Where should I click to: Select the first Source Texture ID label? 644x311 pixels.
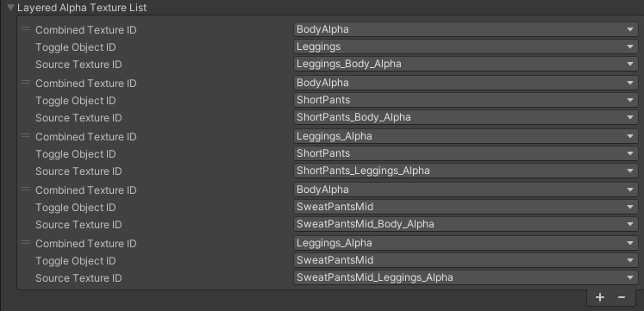[78, 65]
